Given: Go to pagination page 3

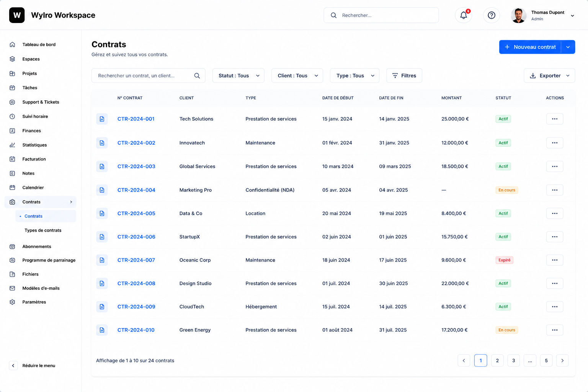Looking at the screenshot, I should (x=514, y=361).
